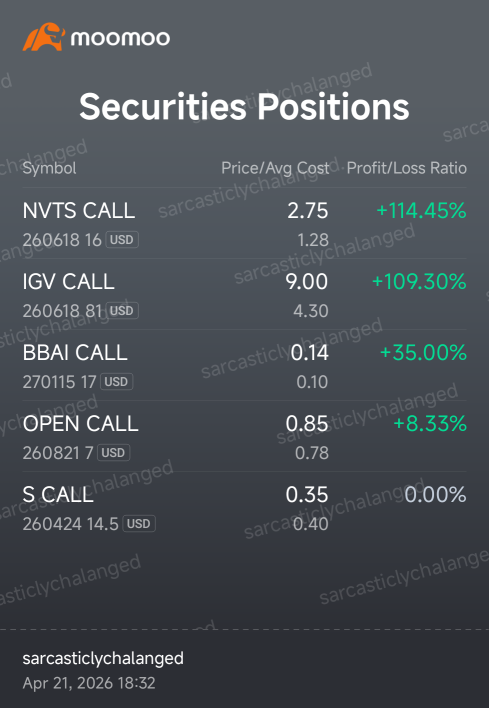Open the S CALL position row
This screenshot has height=708, width=489.
(x=244, y=508)
